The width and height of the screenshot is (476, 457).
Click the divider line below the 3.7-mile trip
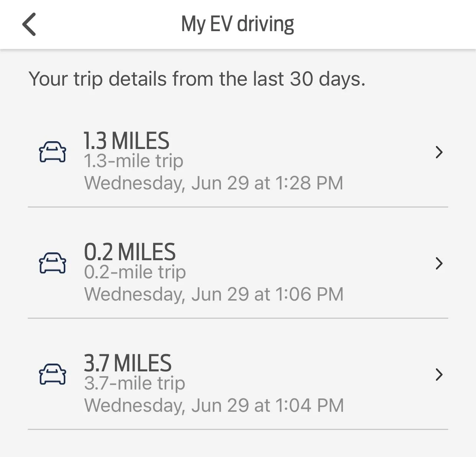click(x=238, y=429)
